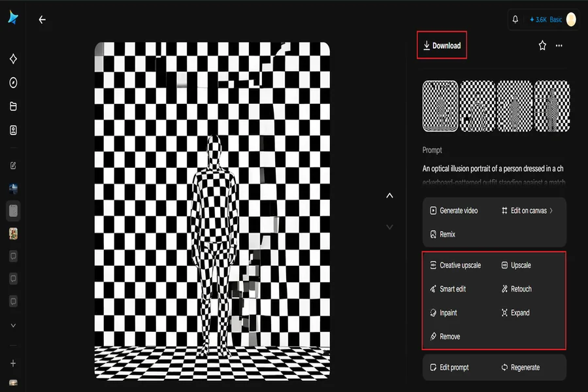Screen dimensions: 588x392
Task: Select the second checkerboard thumbnail
Action: coord(478,106)
